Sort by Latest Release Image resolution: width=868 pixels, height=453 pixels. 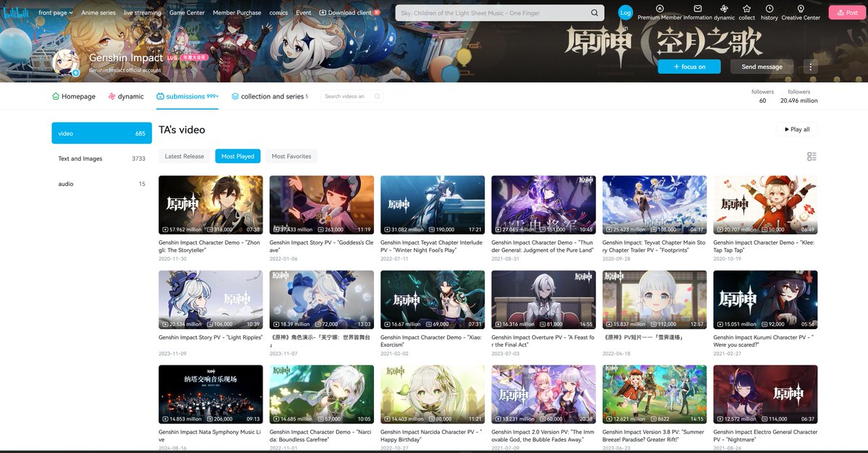pyautogui.click(x=184, y=156)
